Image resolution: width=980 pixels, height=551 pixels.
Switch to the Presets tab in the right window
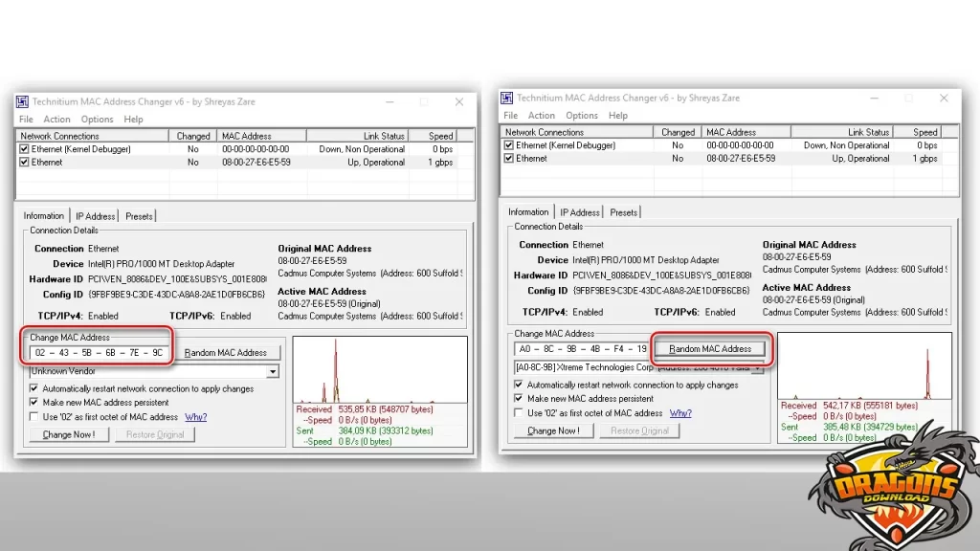(625, 211)
